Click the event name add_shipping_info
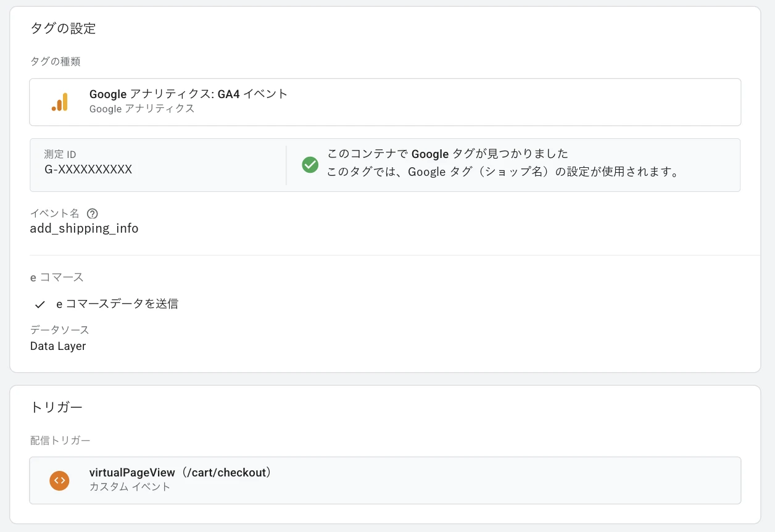Image resolution: width=775 pixels, height=532 pixels. click(85, 228)
